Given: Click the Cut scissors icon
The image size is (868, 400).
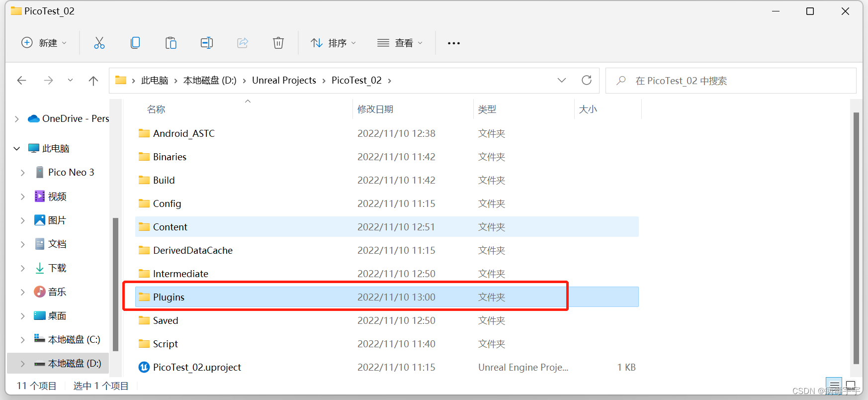Looking at the screenshot, I should pos(99,43).
